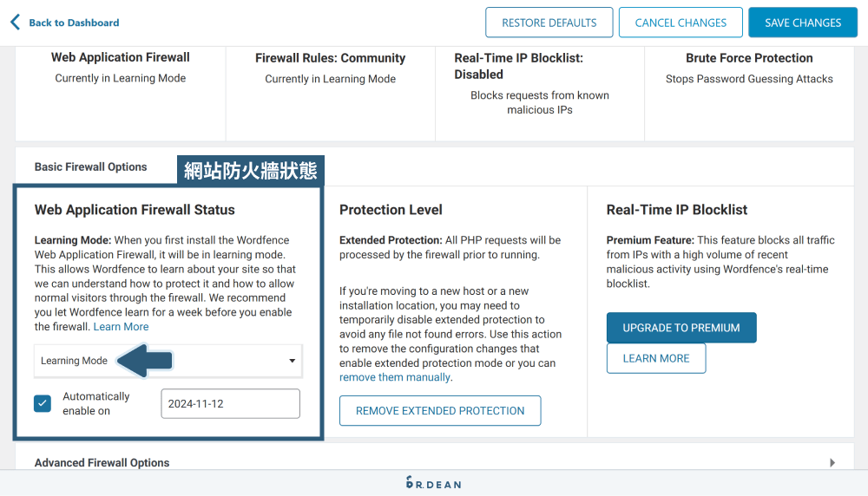Click CANCEL CHANGES button
Screen dimensions: 868x496
pyautogui.click(x=681, y=23)
